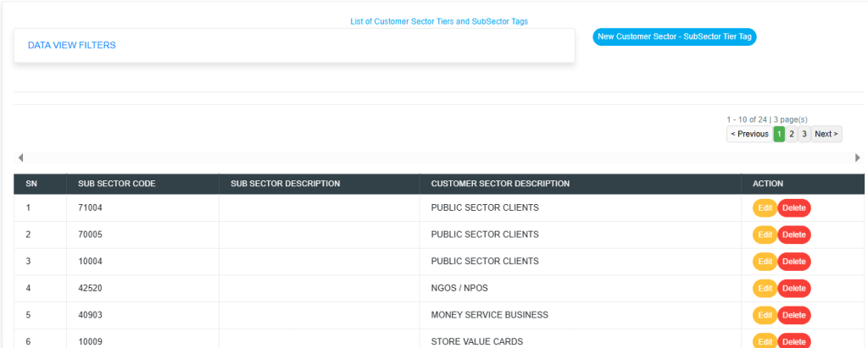The image size is (868, 348).
Task: Switch to page 2 of results
Action: (x=792, y=134)
